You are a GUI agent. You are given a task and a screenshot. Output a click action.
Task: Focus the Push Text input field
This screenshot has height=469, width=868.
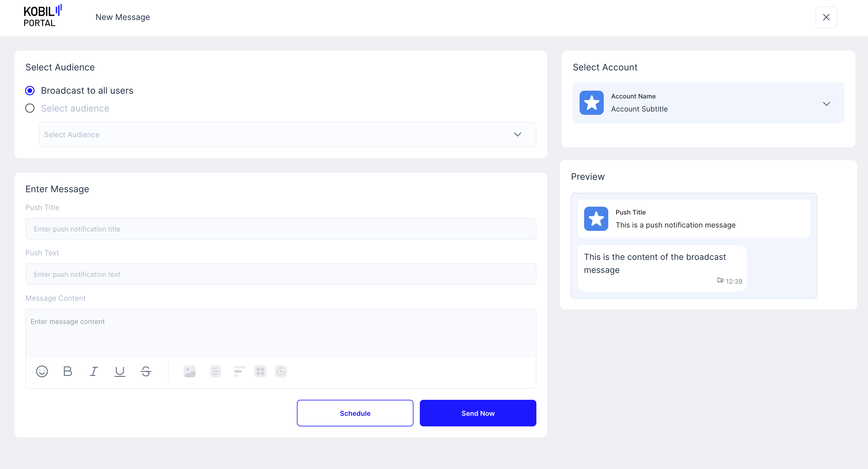(280, 274)
